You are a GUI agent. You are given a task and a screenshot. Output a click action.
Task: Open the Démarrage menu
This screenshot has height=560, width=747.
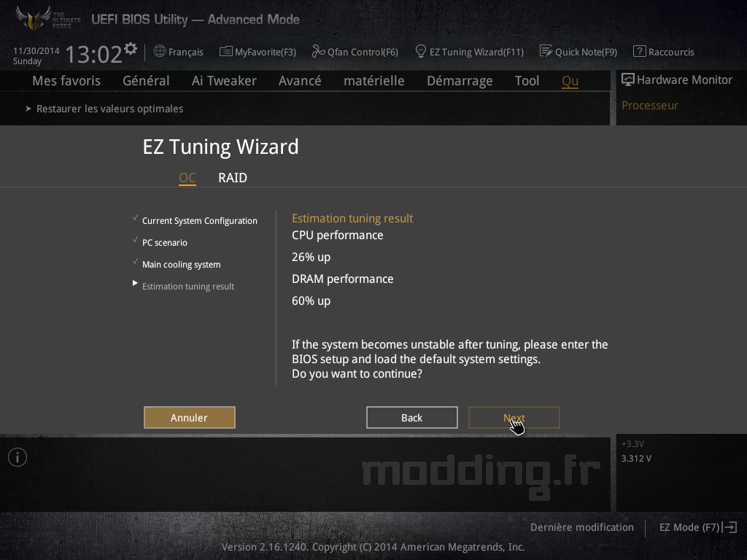460,81
